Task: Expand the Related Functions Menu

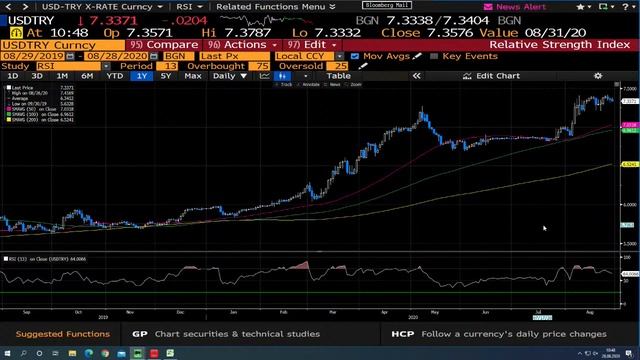Action: (276, 7)
